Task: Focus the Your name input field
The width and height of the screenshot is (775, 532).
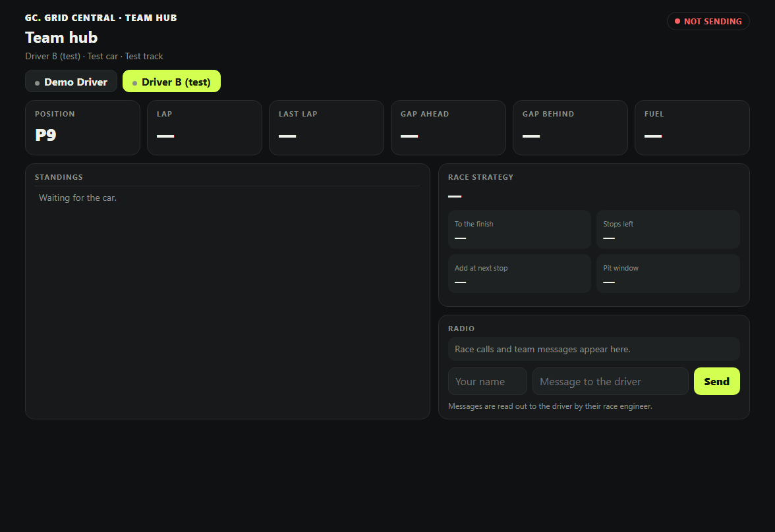Action: [488, 381]
